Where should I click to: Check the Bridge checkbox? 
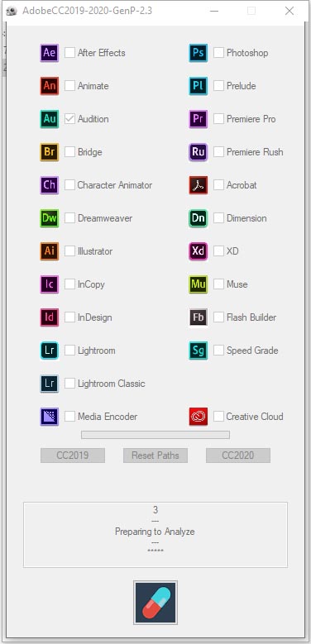tap(69, 151)
